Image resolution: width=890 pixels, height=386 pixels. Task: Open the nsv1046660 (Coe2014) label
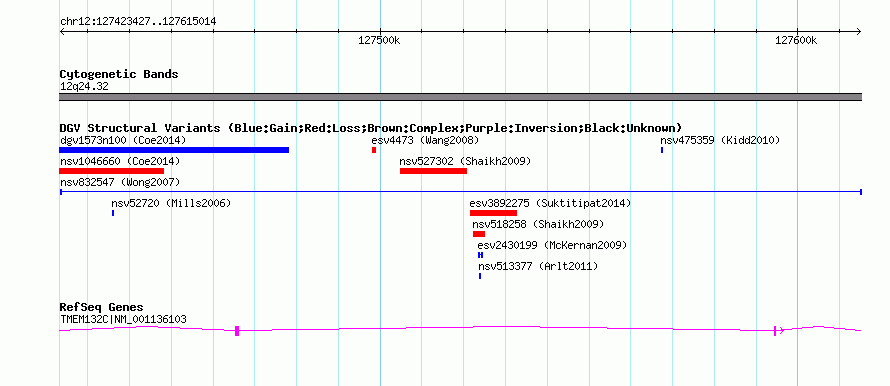(120, 161)
